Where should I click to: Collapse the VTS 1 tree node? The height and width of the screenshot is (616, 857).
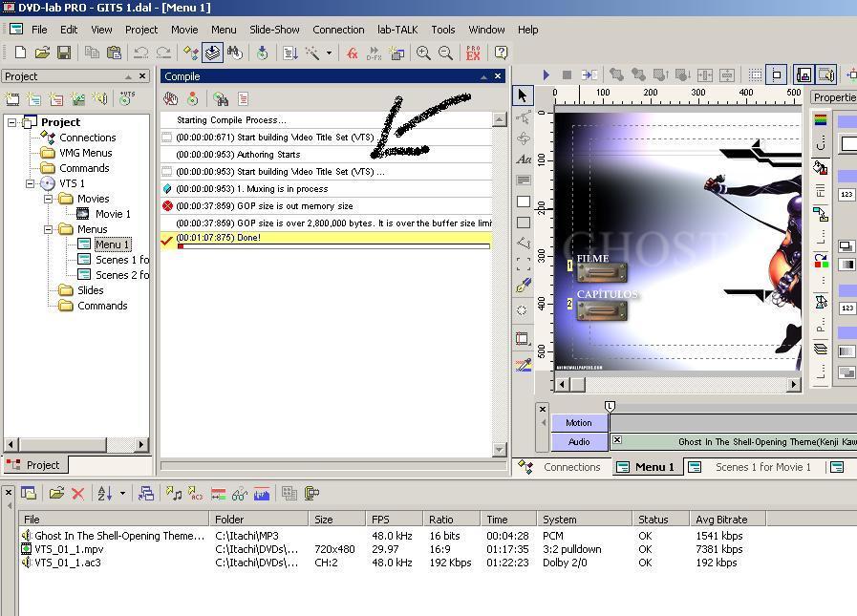(x=30, y=183)
